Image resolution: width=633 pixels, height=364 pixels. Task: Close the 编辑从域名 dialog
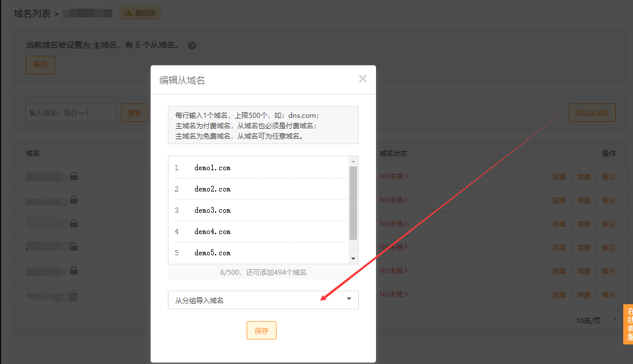click(x=362, y=79)
